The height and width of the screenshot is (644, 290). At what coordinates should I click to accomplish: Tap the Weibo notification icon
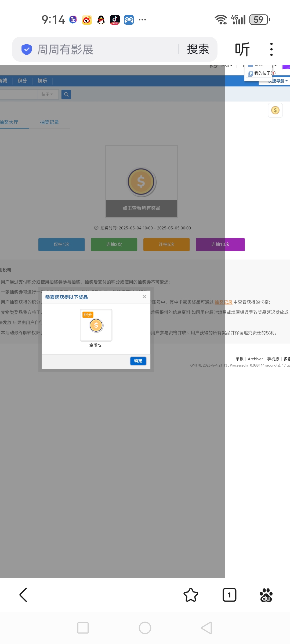tap(87, 20)
